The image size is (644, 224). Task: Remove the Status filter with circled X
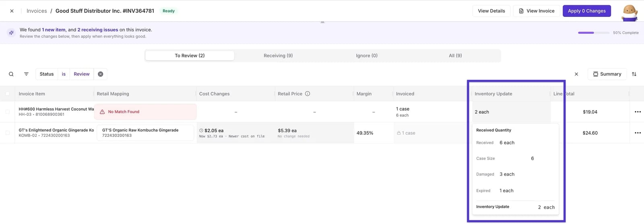[101, 74]
